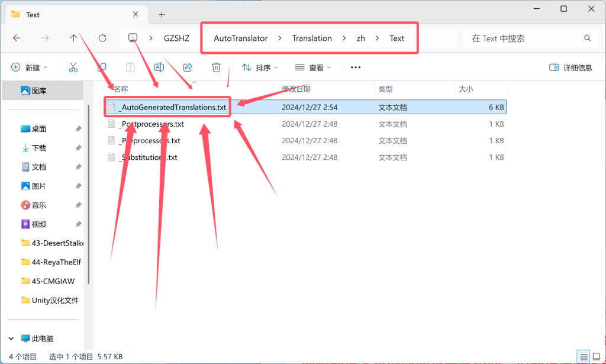Go up one folder level

pyautogui.click(x=73, y=38)
